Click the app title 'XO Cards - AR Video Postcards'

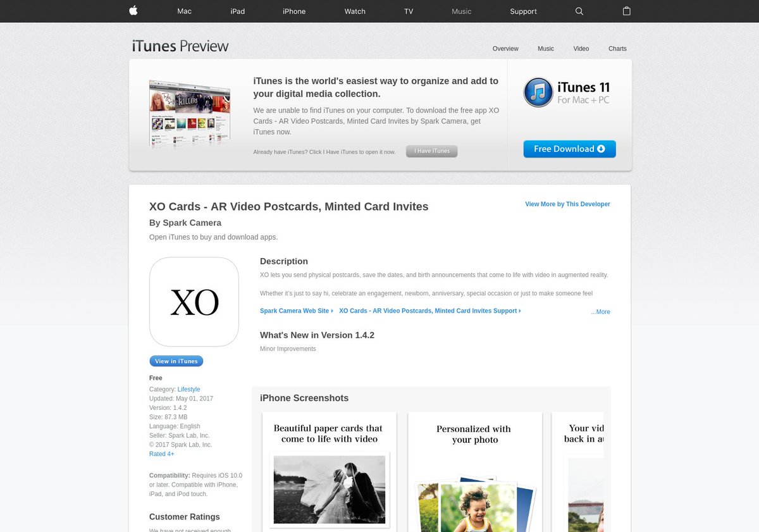288,207
